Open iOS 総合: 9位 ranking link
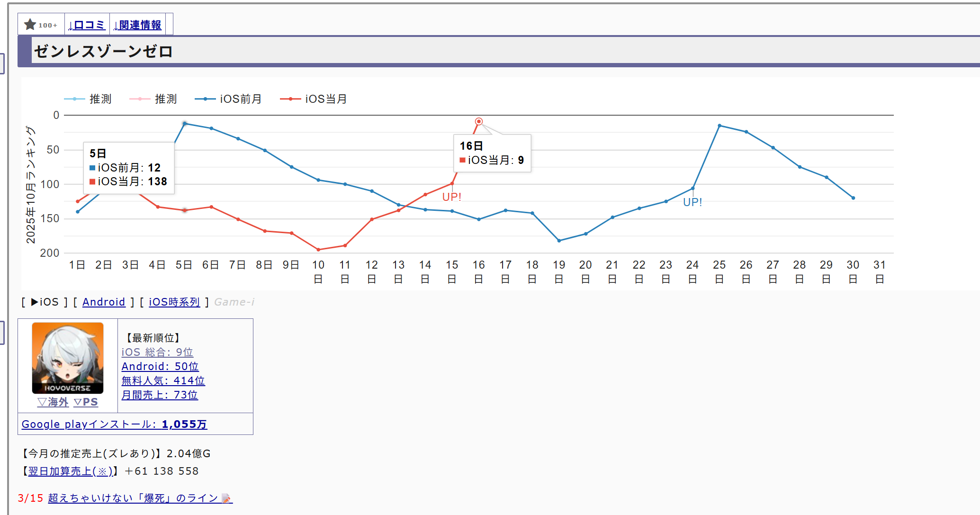Image resolution: width=980 pixels, height=515 pixels. 157,352
